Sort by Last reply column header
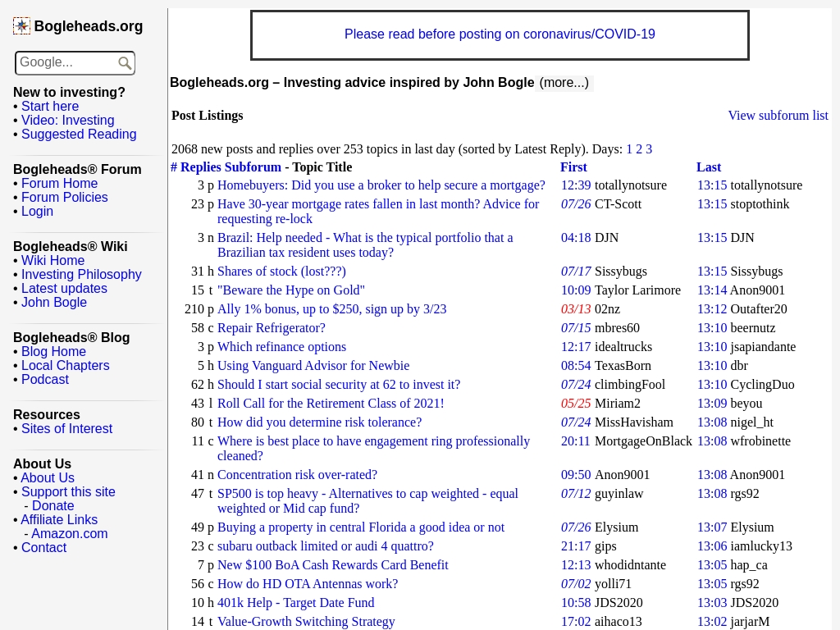 (x=708, y=167)
